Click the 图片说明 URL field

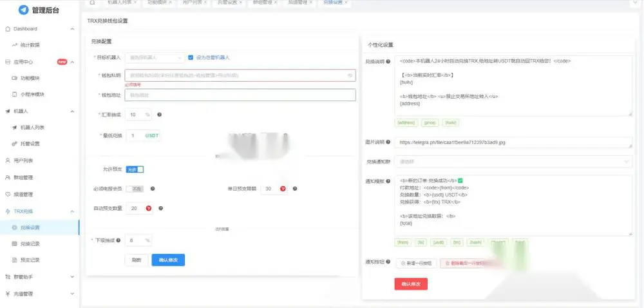click(513, 142)
